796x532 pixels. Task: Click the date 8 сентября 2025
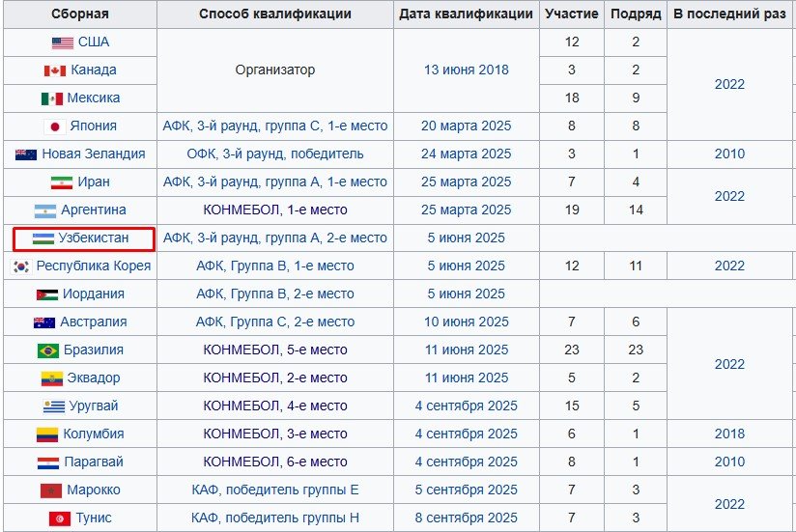(466, 518)
